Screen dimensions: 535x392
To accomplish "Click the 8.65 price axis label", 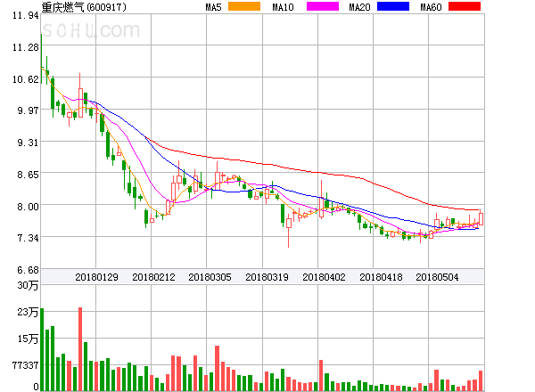I will click(x=28, y=175).
